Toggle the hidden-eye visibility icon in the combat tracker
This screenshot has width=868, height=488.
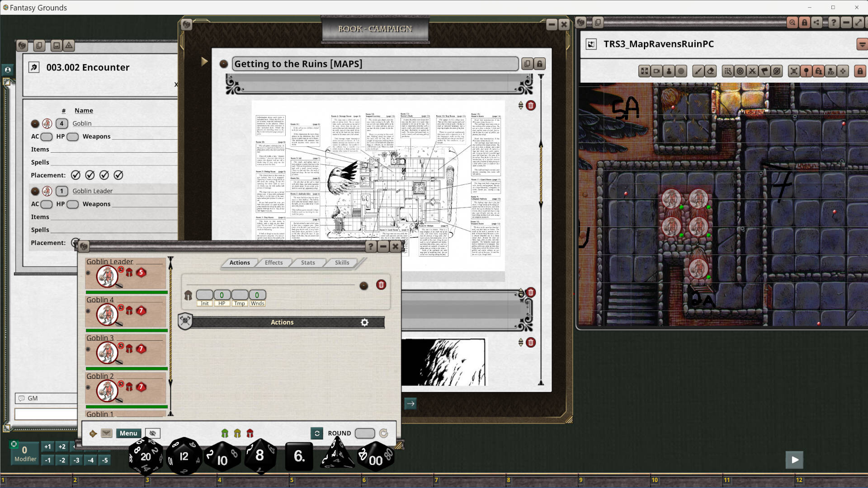[x=152, y=433]
